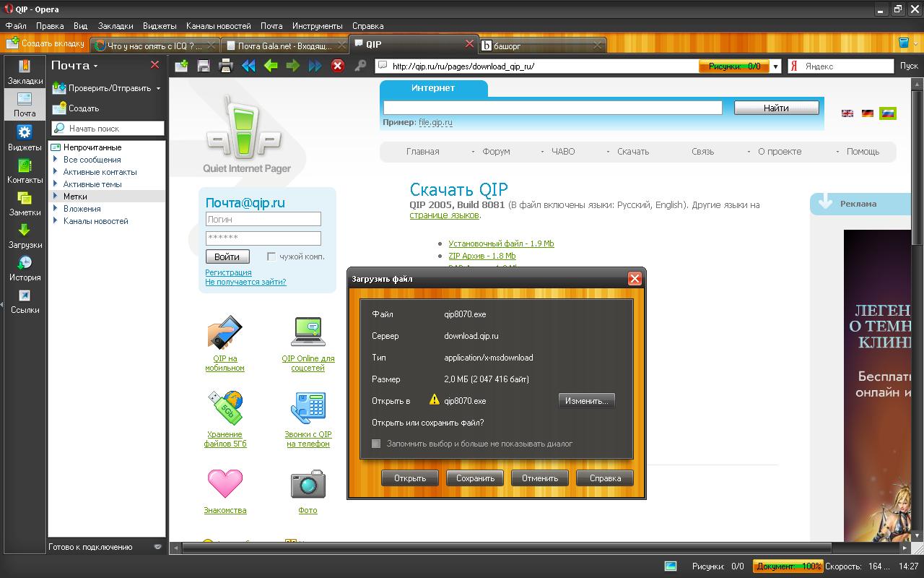Tick the Запомнить выбор checkbox
Viewport: 924px width, 578px height.
[x=376, y=444]
